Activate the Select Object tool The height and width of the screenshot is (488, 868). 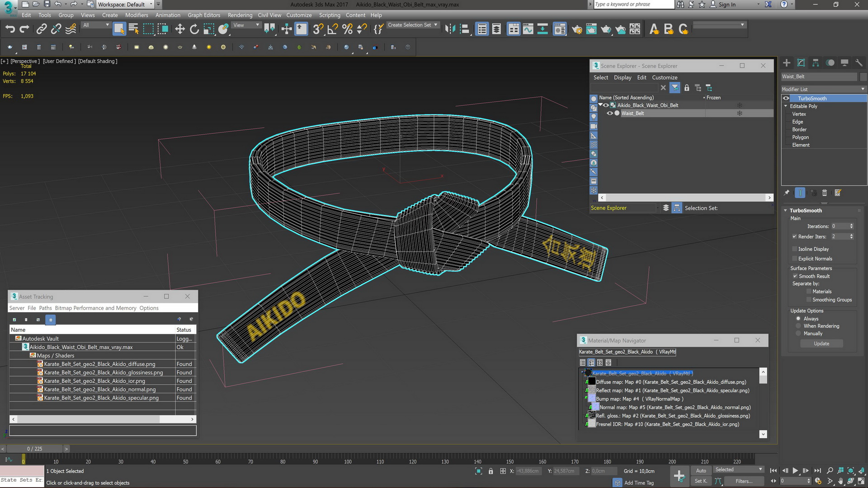(x=119, y=29)
